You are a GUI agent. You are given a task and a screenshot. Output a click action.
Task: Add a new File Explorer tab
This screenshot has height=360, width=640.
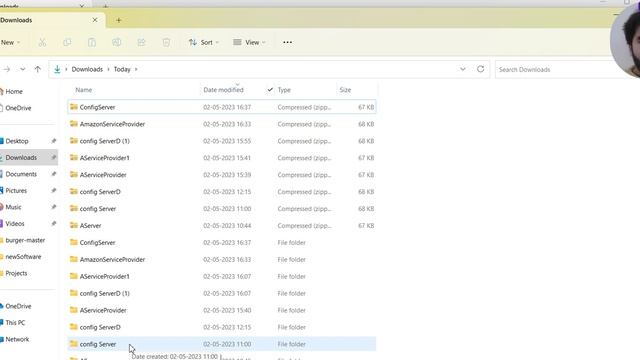point(119,20)
